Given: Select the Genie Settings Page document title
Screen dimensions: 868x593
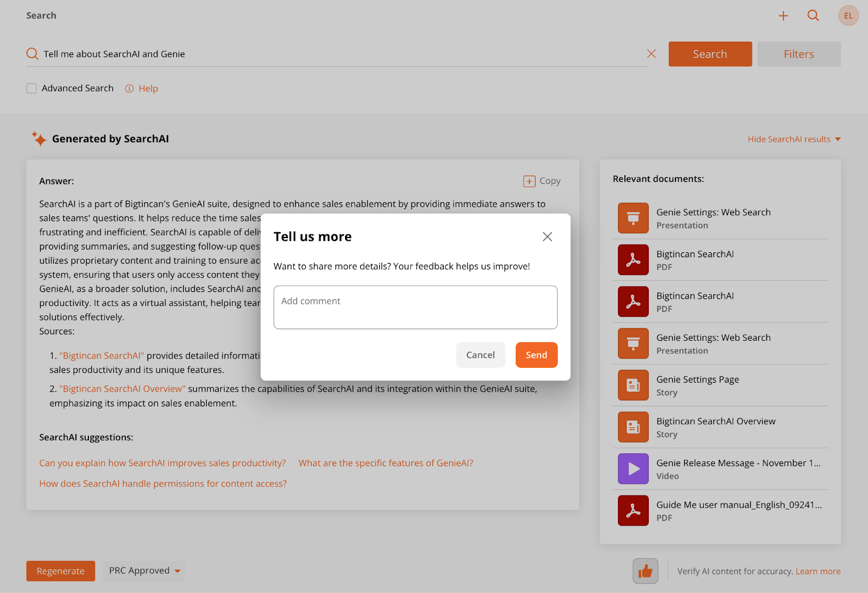Looking at the screenshot, I should [698, 380].
